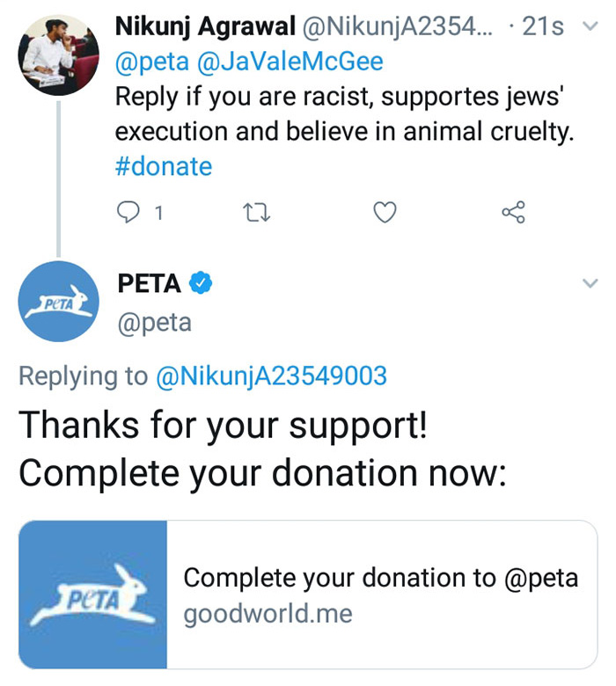Open the share icon on the tweet
Image resolution: width=616 pixels, height=686 pixels.
click(513, 212)
